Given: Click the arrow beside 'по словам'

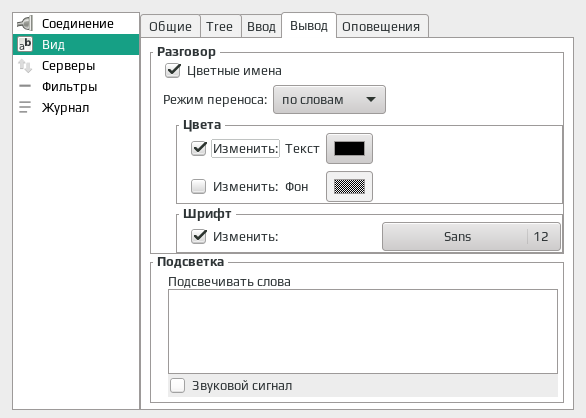Looking at the screenshot, I should tap(371, 99).
